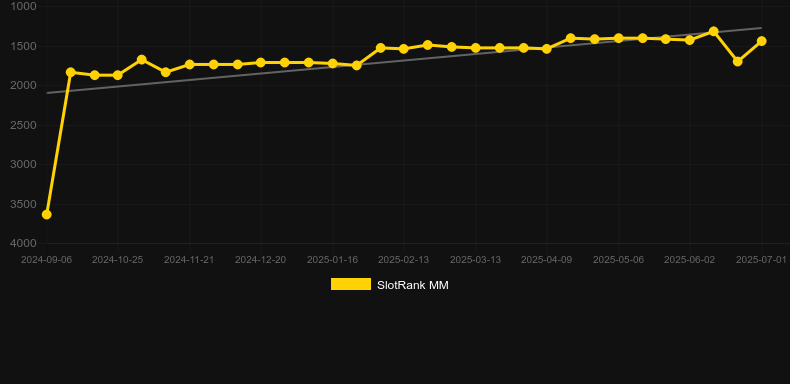Toggle the SlotRank MM legend swatch

[x=351, y=284]
